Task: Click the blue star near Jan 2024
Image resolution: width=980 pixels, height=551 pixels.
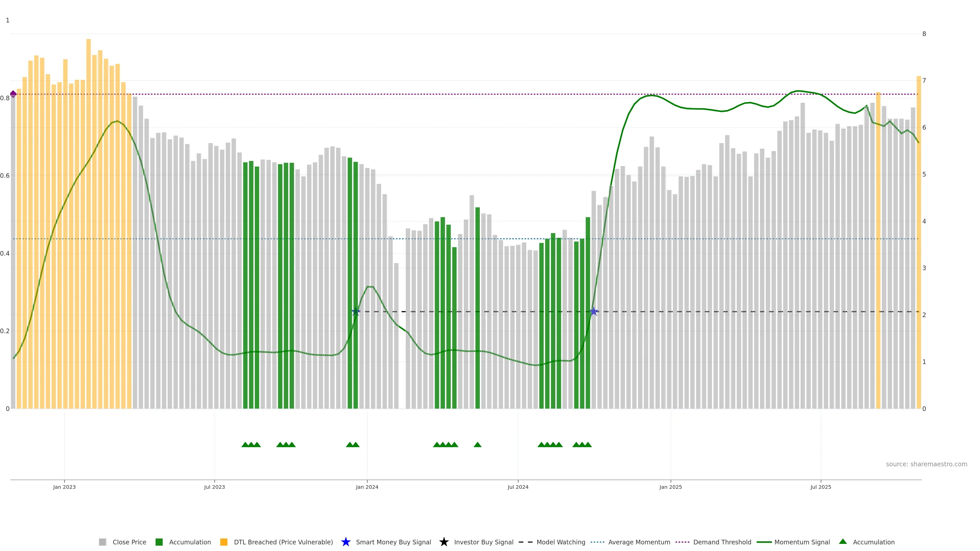Action: (356, 312)
